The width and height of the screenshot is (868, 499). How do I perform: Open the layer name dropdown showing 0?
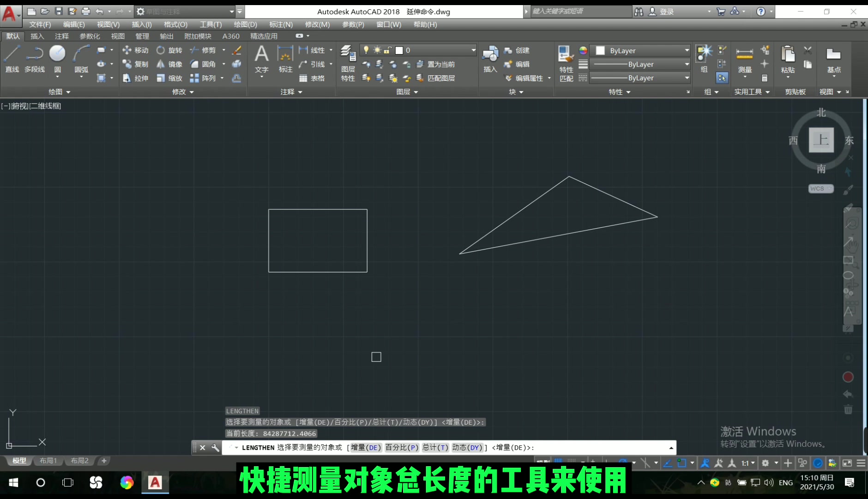click(418, 50)
